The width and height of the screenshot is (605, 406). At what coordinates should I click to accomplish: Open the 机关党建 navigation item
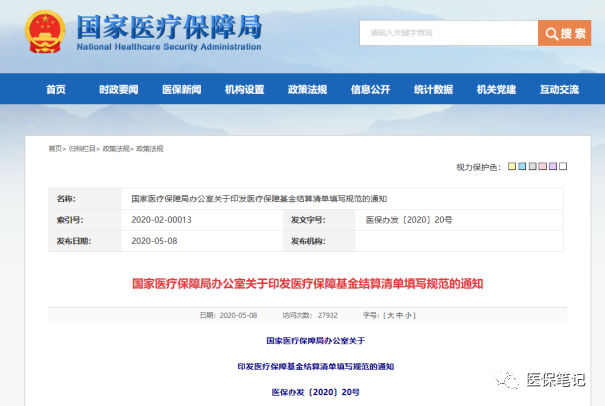click(x=496, y=90)
